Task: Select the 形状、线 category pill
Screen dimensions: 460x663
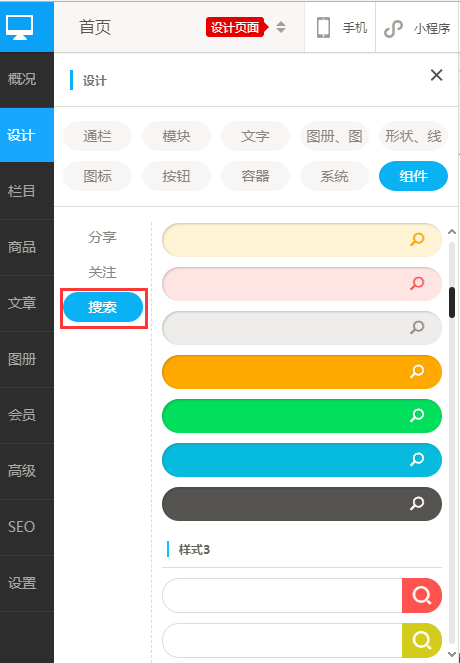Action: [413, 136]
